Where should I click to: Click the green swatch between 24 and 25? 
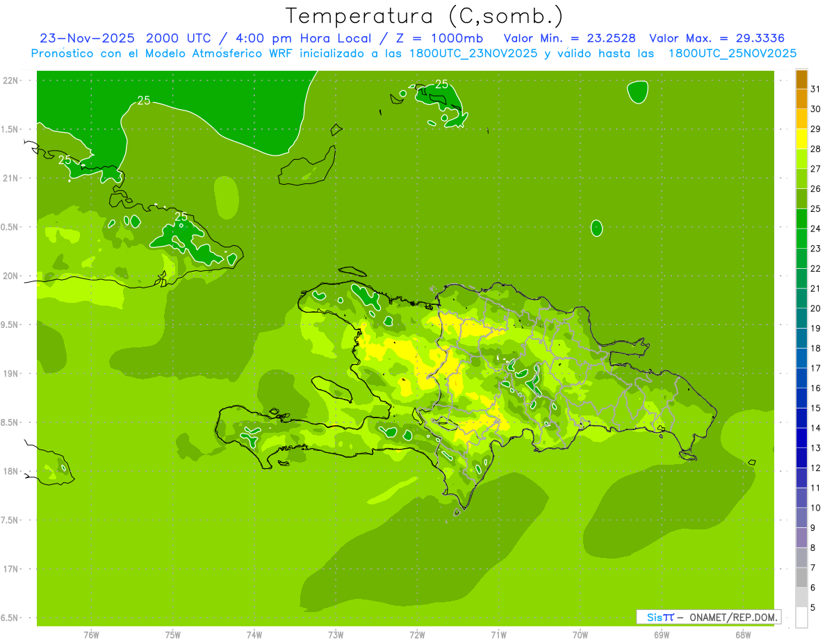[801, 219]
